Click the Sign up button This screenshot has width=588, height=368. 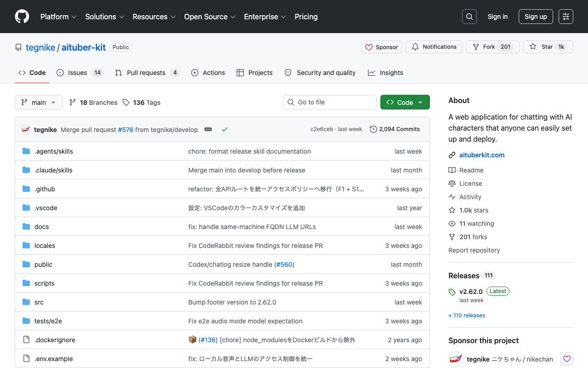536,17
